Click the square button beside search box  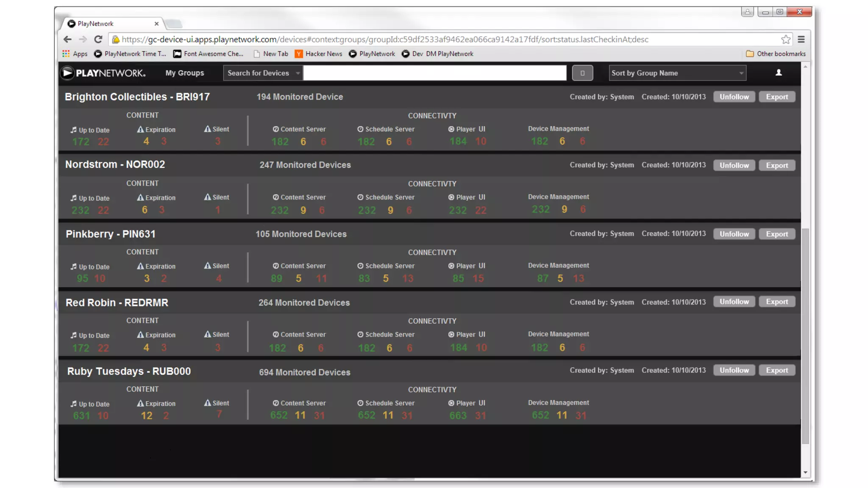582,73
